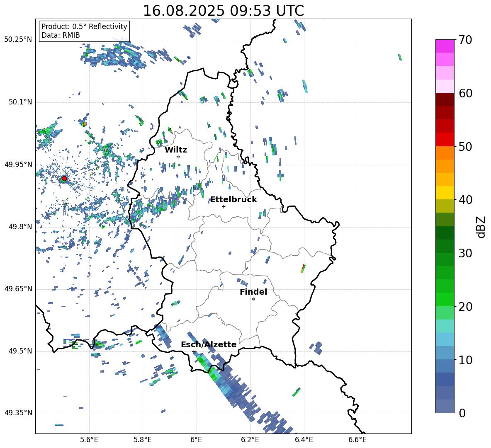Click the Wiltz station cross marker
491x448 pixels.
pyautogui.click(x=178, y=157)
